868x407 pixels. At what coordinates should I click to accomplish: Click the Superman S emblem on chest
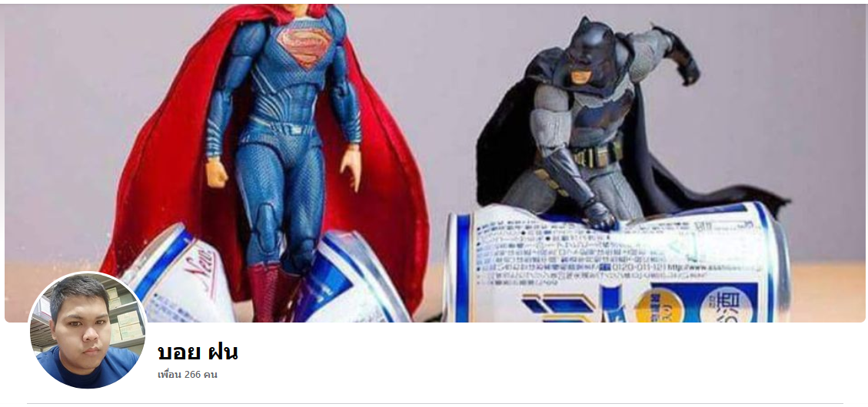point(305,47)
